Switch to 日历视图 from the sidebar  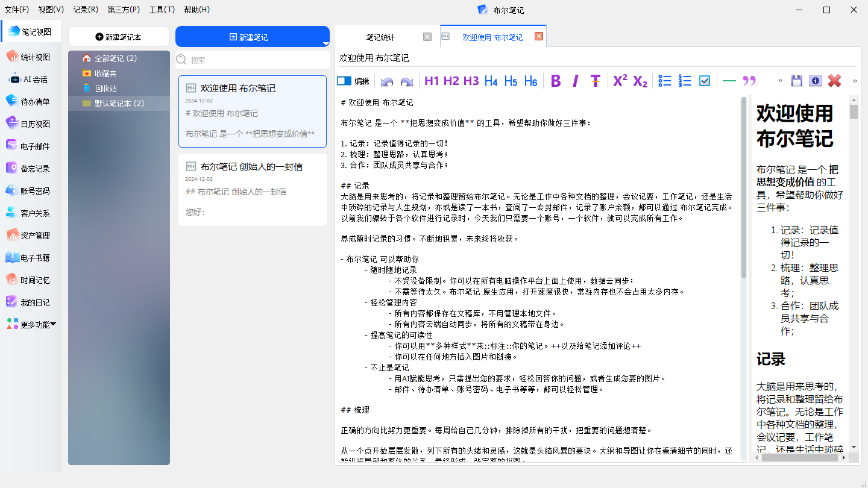click(30, 123)
